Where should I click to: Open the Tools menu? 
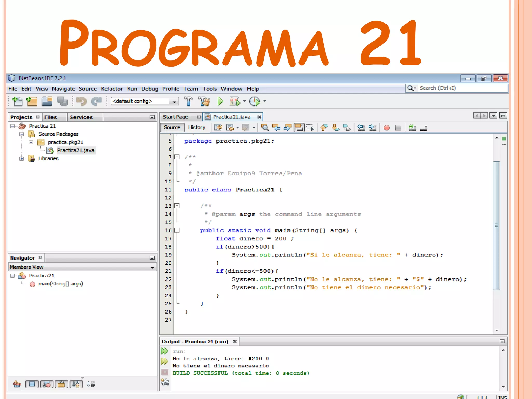point(210,89)
